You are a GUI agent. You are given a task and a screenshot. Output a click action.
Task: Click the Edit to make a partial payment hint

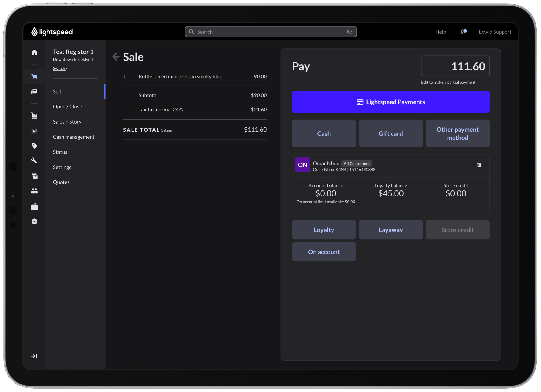448,82
